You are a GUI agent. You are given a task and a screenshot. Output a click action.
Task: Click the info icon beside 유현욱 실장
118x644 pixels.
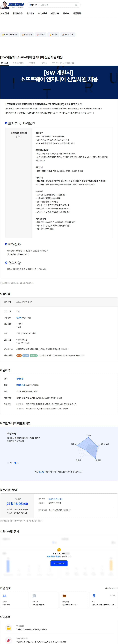point(70,510)
